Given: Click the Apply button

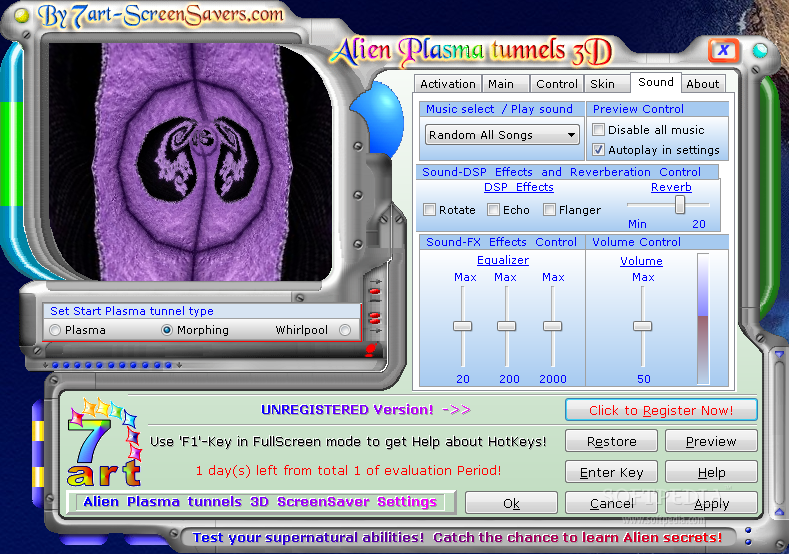Looking at the screenshot, I should [711, 503].
